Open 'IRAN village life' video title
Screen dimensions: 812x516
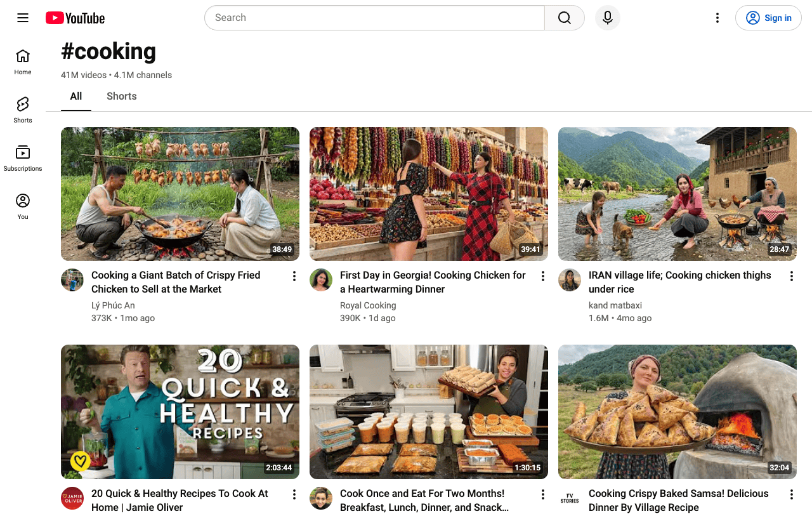tap(680, 282)
